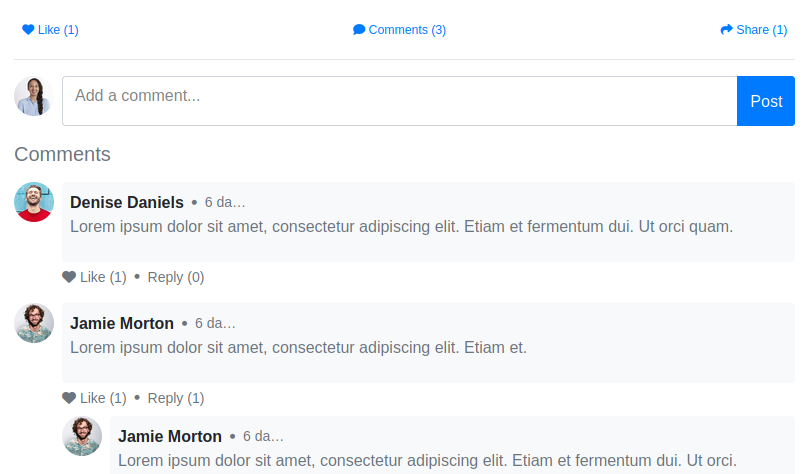806x474 pixels.
Task: Open Denise Daniels' profile avatar
Action: coord(34,202)
